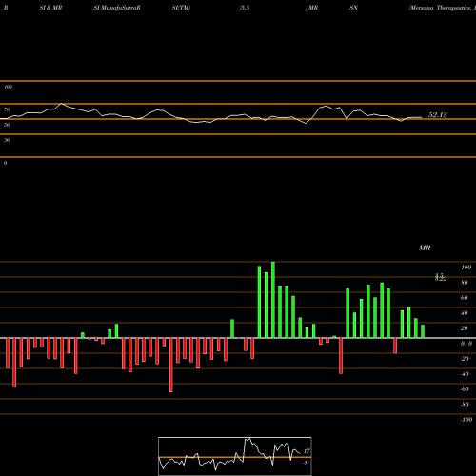
Task: Click the 'SN' header label
Action: (353, 8)
